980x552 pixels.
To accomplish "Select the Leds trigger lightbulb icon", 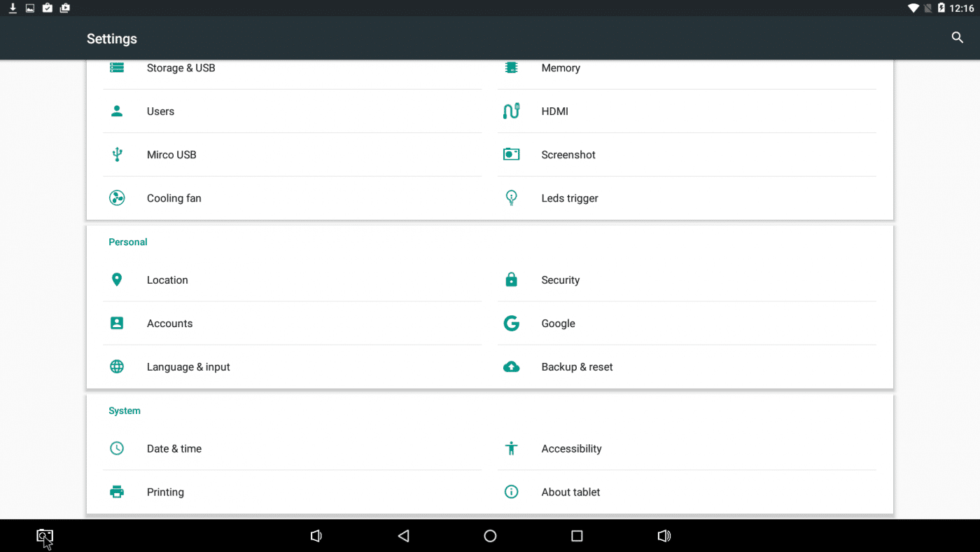I will point(511,198).
